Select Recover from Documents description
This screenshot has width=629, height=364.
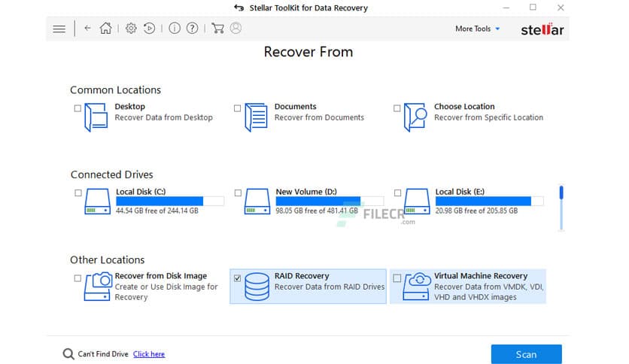pyautogui.click(x=319, y=117)
